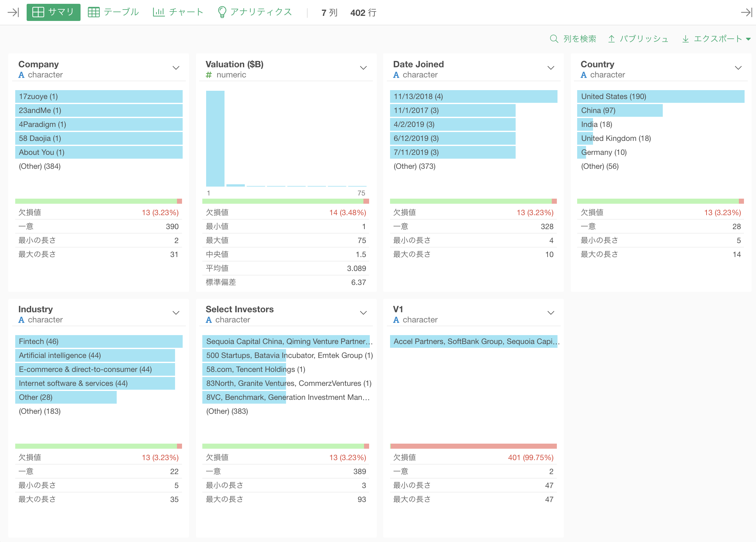Screen dimensions: 756x542
Task: Expand the Industry column menu chevron
Action: pos(176,313)
